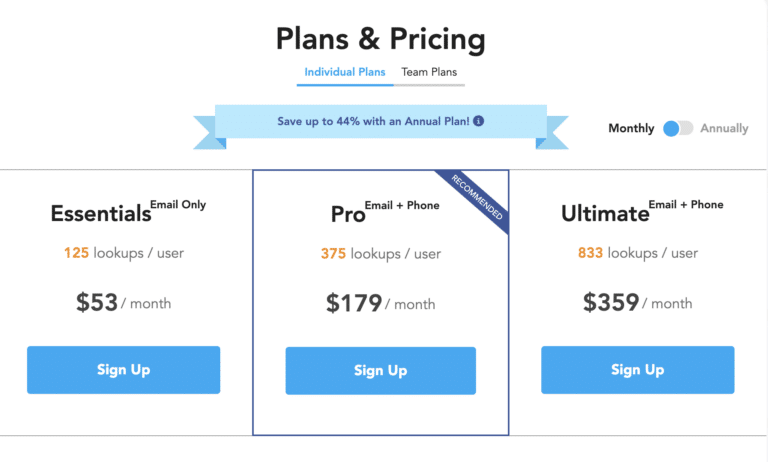Click the $53 / month price
The image size is (768, 462).
click(x=123, y=302)
